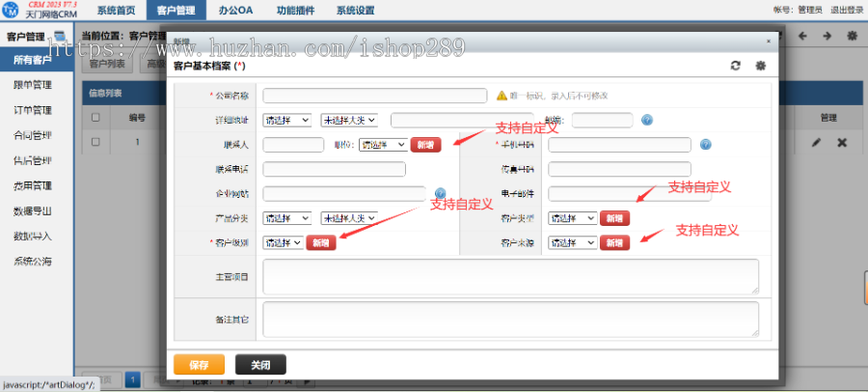
Task: Click the 天门网络CRM logo
Action: [40, 10]
